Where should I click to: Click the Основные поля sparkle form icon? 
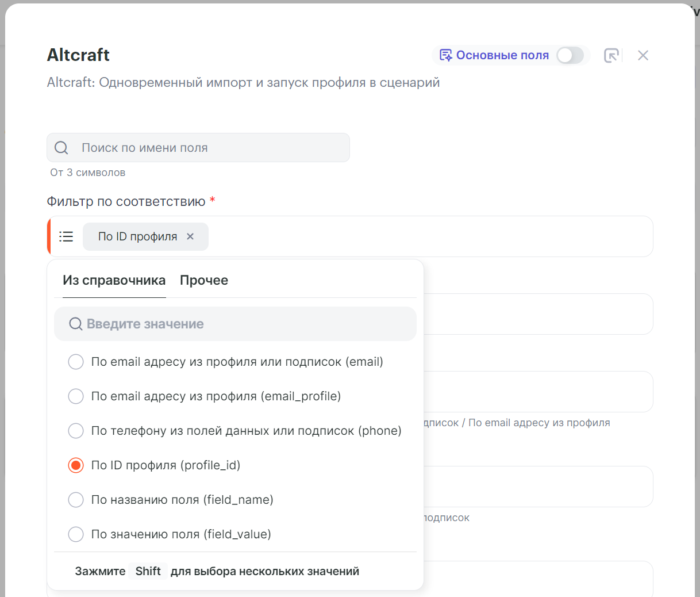coord(446,55)
